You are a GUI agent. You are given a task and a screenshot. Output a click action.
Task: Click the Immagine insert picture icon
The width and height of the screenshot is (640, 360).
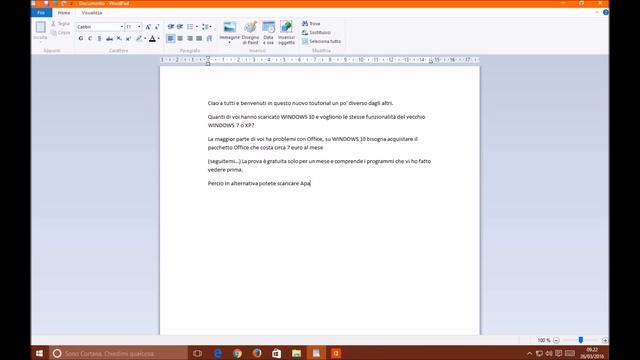(229, 27)
